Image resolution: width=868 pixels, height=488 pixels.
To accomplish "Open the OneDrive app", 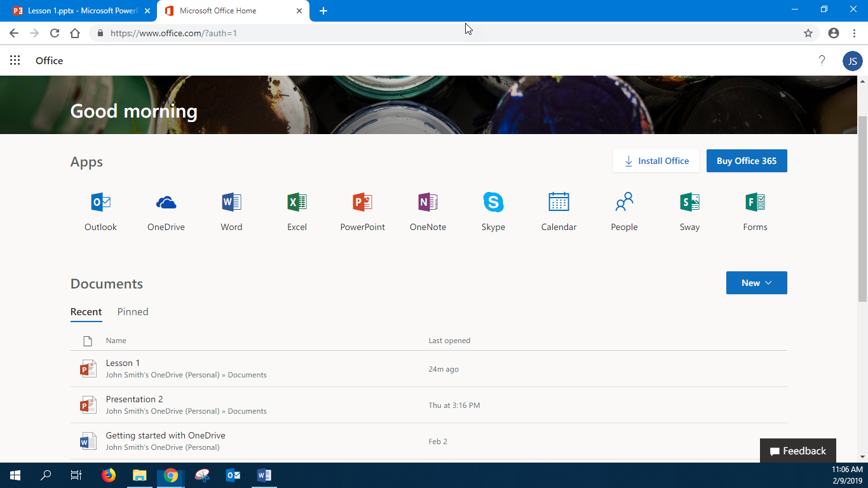I will (166, 212).
